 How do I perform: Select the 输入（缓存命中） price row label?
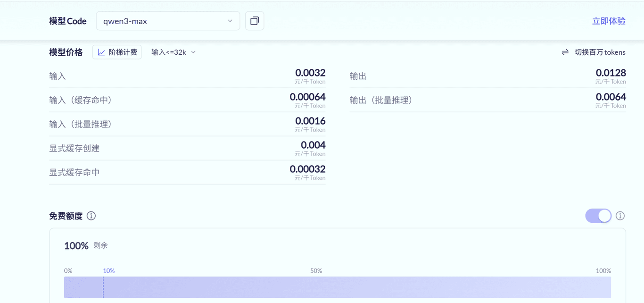pos(81,100)
